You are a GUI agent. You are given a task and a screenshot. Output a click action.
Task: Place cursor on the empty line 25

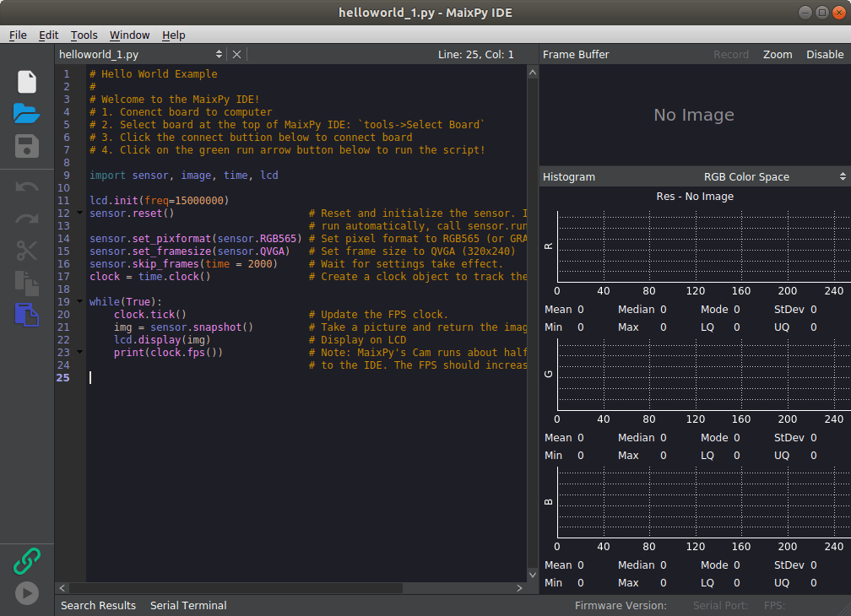tap(306, 378)
